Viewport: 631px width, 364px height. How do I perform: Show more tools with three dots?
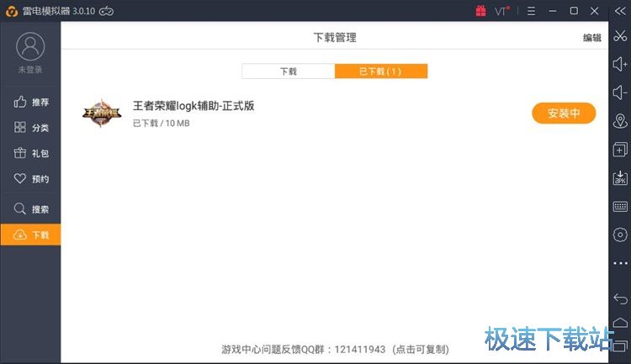coord(620,263)
